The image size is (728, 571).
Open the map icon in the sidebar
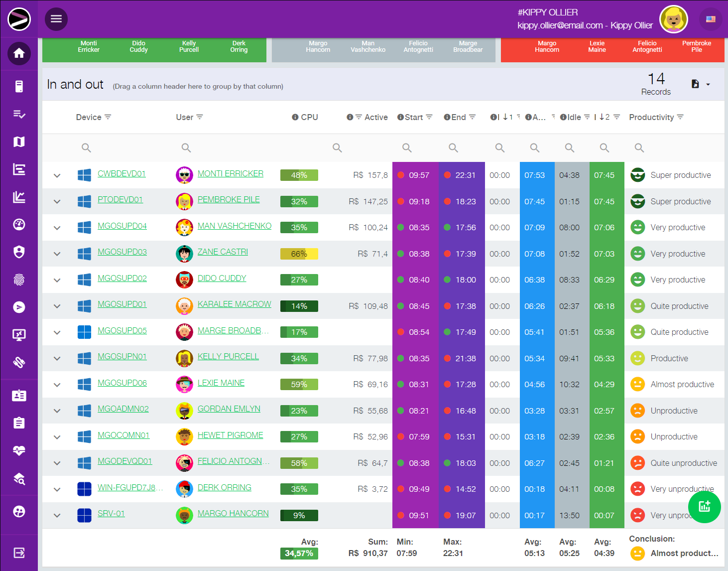[x=19, y=142]
